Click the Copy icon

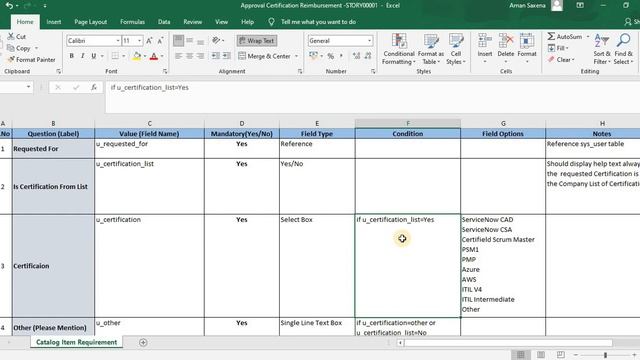click(x=11, y=48)
